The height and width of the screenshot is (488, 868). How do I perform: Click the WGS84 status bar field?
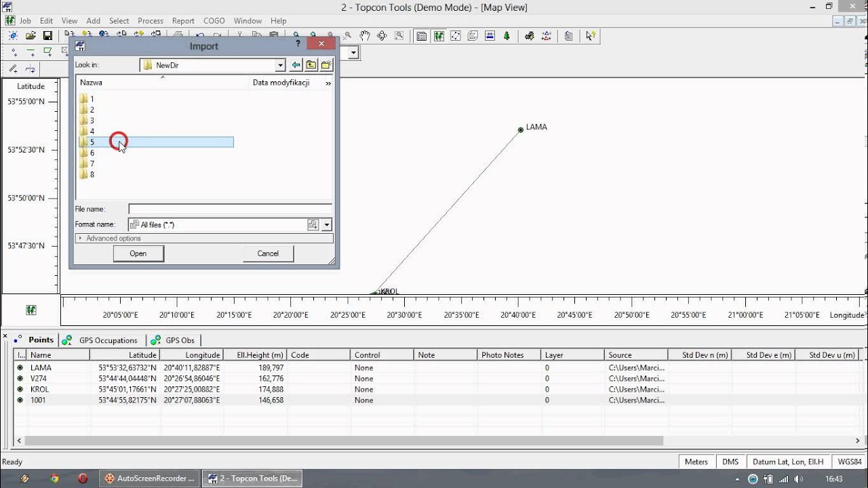click(x=850, y=462)
